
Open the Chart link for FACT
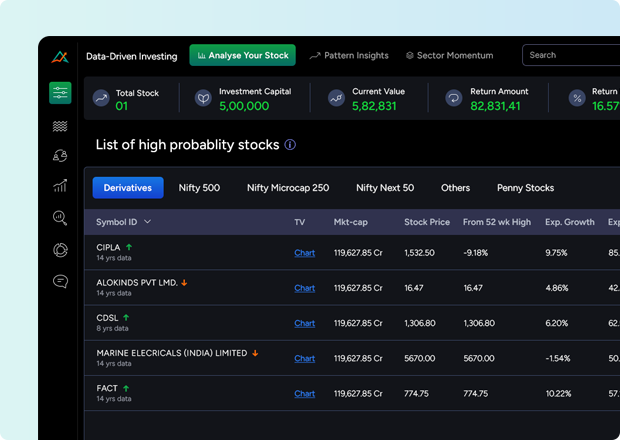click(x=304, y=393)
